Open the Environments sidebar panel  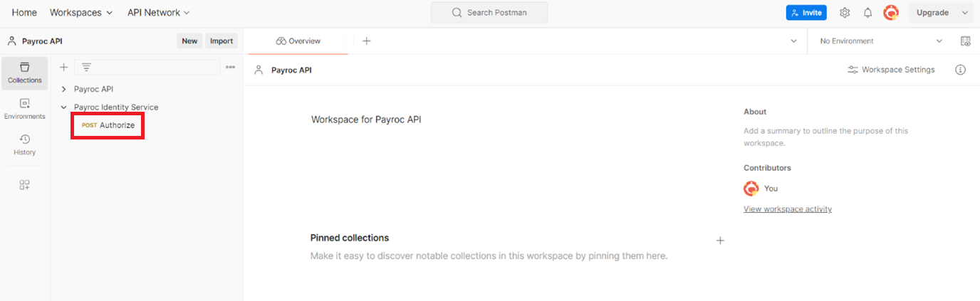[25, 109]
